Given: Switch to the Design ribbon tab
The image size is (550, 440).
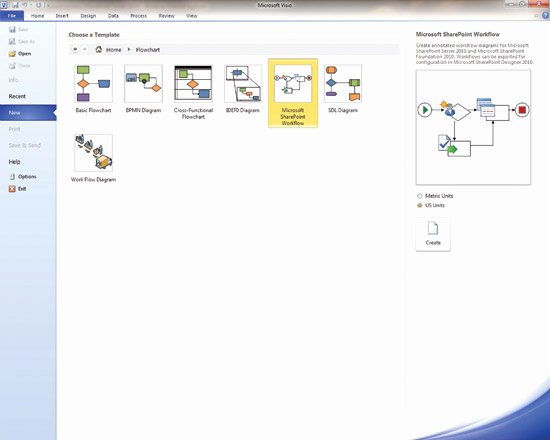Looking at the screenshot, I should 88,16.
